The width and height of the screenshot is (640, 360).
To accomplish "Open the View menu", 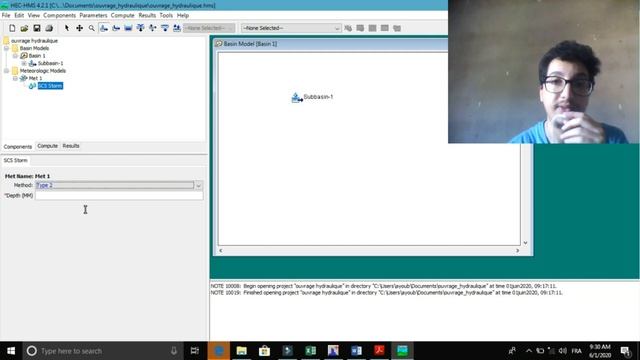I will click(x=33, y=16).
